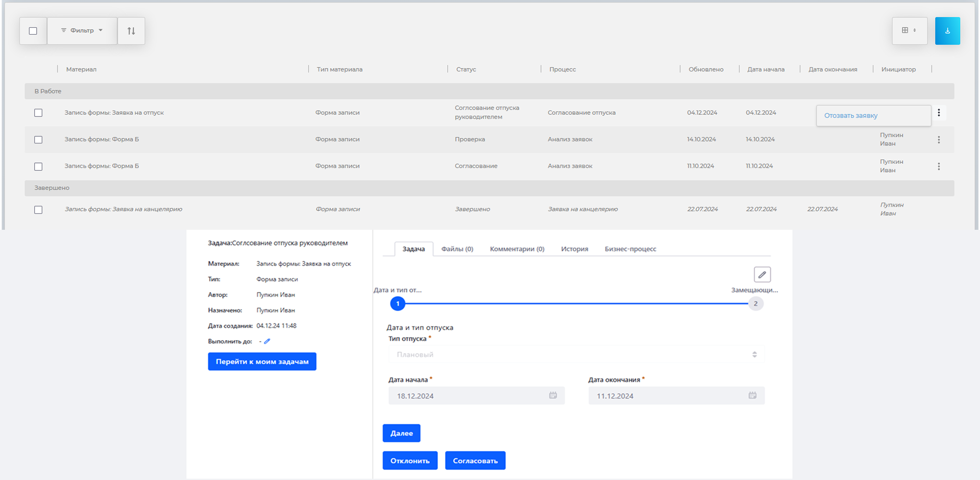Image resolution: width=980 pixels, height=480 pixels.
Task: Click the Тип материала column header
Action: click(x=339, y=69)
